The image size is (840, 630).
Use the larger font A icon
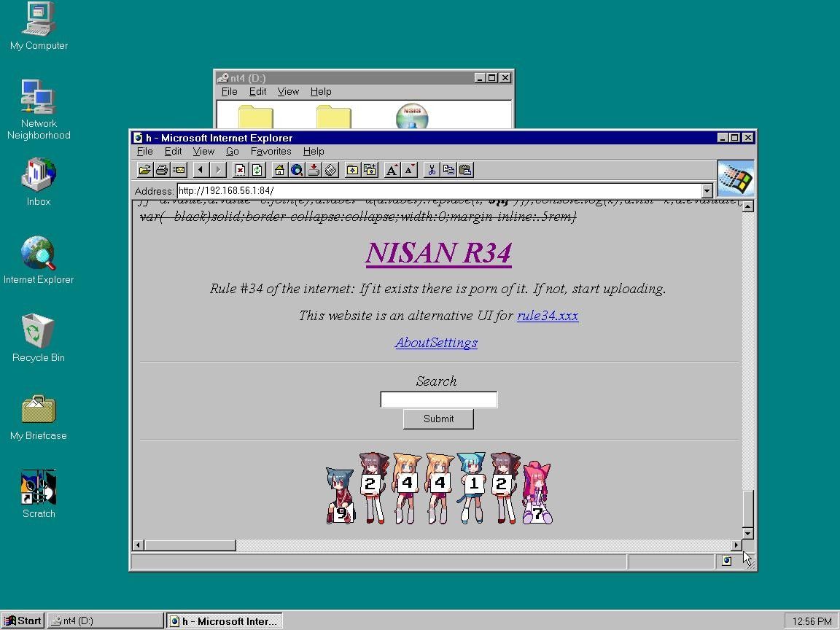(x=392, y=171)
